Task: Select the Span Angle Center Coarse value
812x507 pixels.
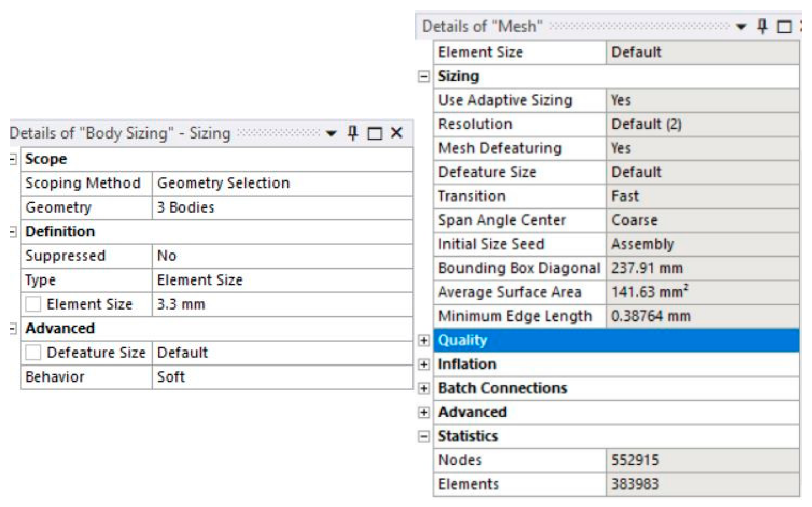Action: [702, 220]
